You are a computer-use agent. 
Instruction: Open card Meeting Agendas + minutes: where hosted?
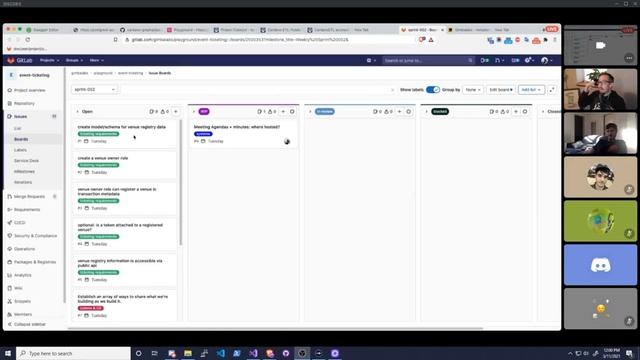point(237,127)
